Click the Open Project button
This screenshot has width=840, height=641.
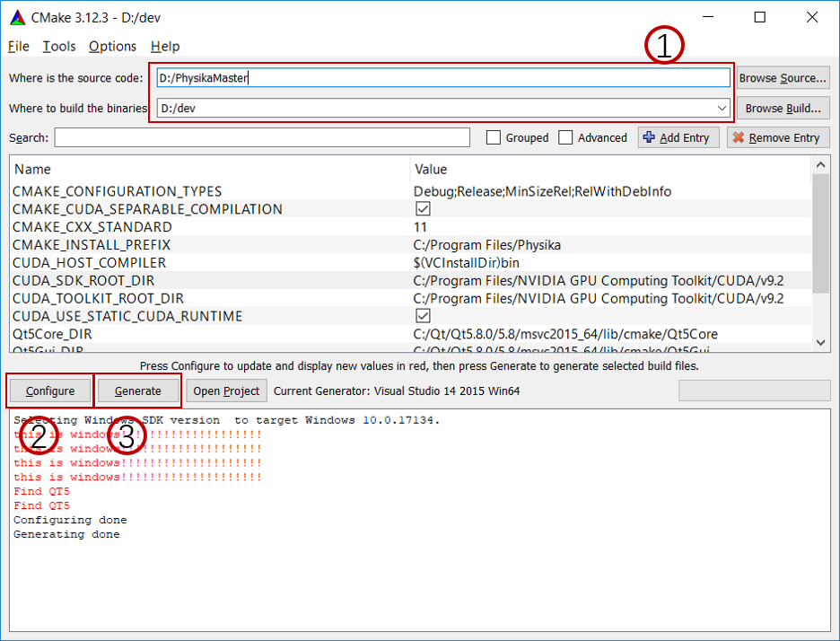(226, 391)
